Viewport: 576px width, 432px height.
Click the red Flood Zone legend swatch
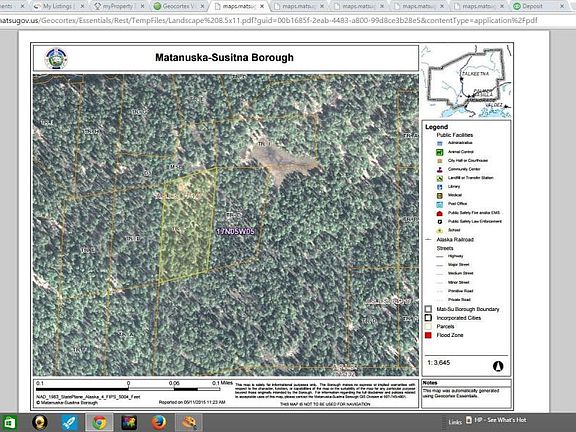click(428, 335)
